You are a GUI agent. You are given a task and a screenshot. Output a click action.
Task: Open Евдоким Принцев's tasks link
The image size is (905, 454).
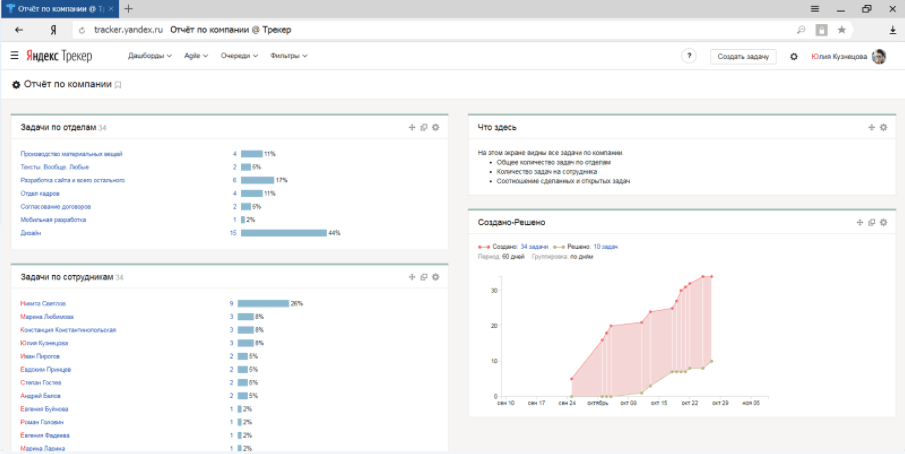(46, 369)
